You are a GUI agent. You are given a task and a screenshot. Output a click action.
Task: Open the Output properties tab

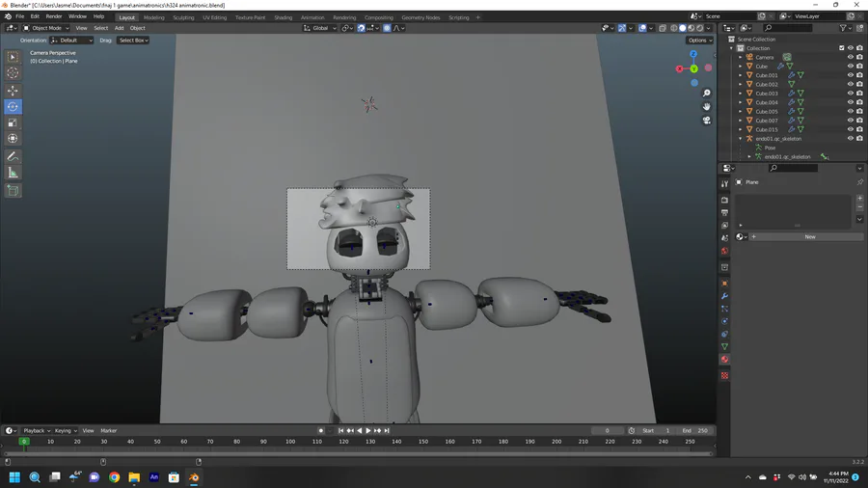pos(724,212)
